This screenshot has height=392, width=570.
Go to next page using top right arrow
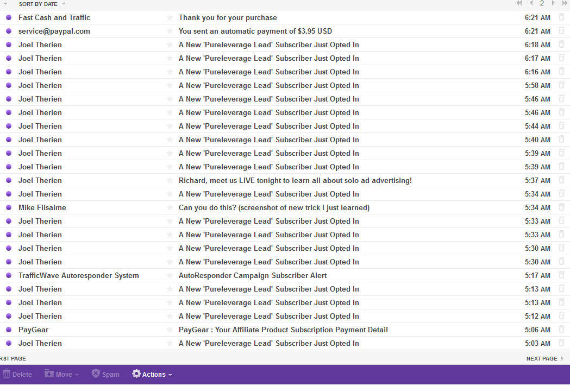(x=553, y=3)
